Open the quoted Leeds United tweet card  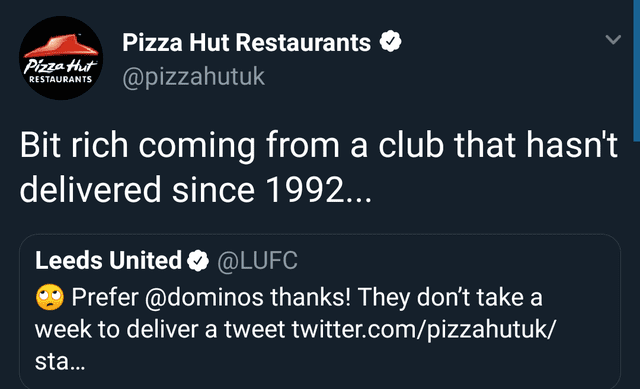point(320,311)
